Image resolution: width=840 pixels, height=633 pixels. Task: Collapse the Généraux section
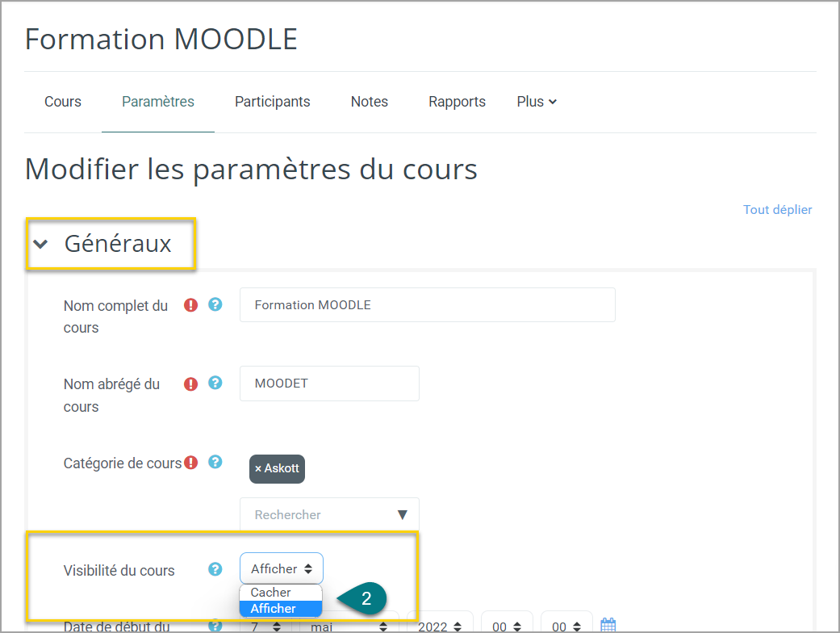pyautogui.click(x=40, y=245)
